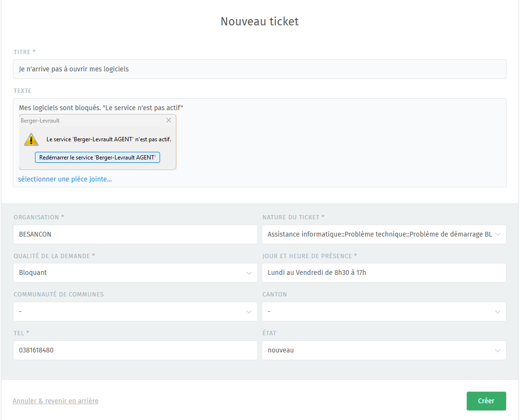Click the Organisation field containing BESANCON
This screenshot has height=420, width=520.
click(x=135, y=235)
